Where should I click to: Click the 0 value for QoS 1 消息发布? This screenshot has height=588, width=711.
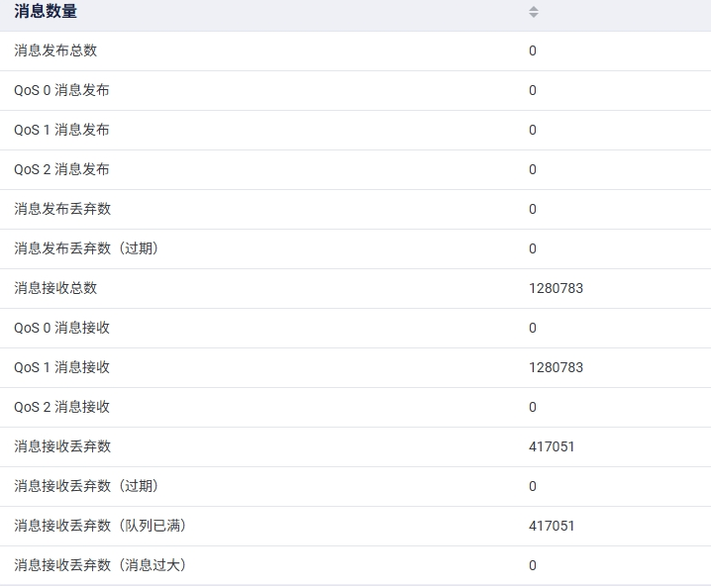tap(533, 130)
